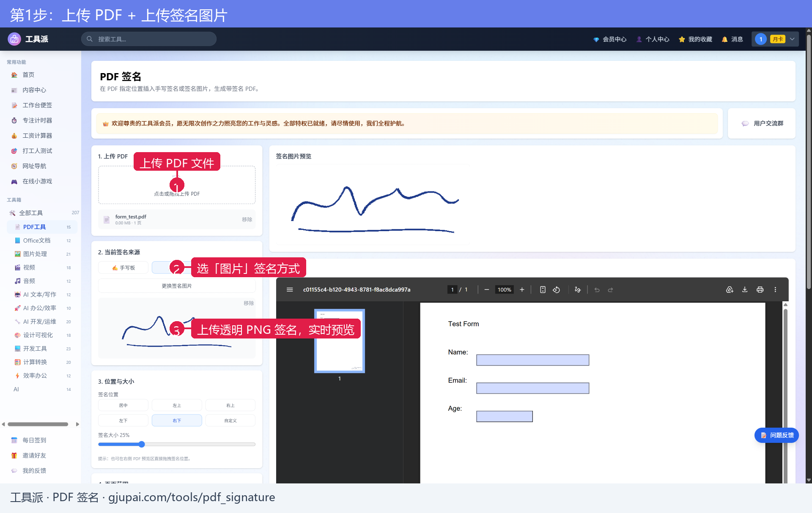Select Office文档 category

[x=42, y=240]
